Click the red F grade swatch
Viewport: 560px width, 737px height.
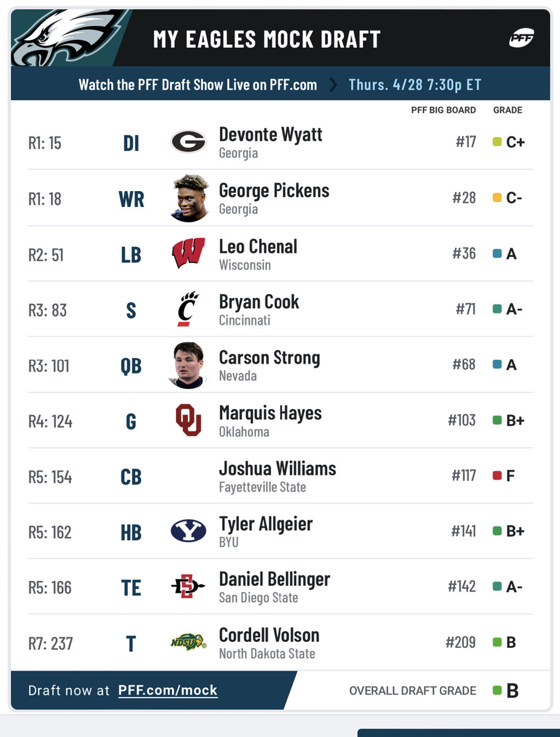[497, 475]
